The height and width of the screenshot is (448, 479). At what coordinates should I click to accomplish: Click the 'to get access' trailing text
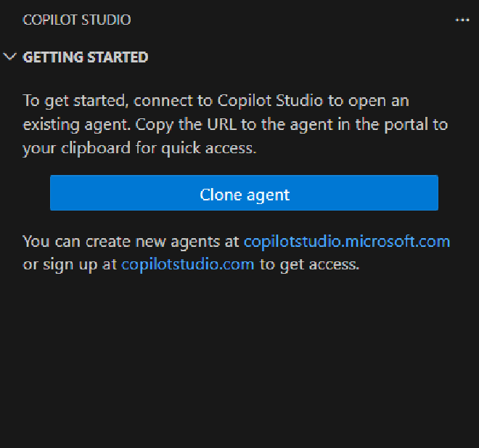309,264
